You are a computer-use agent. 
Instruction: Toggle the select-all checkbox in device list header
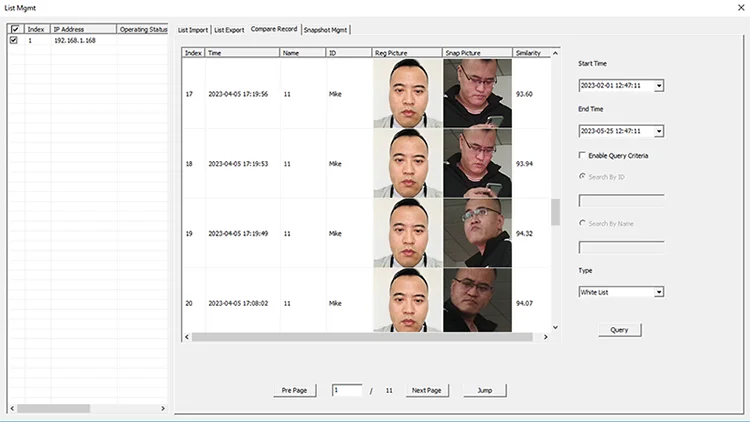coord(13,29)
